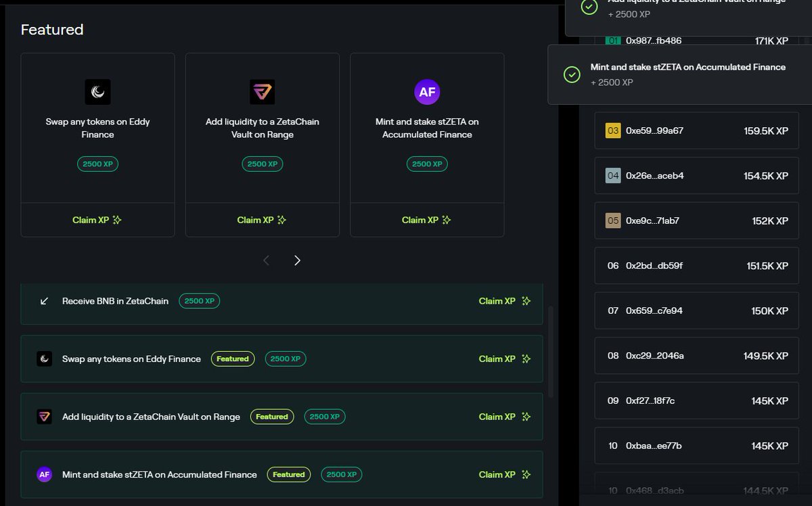Viewport: 812px width, 506px height.
Task: Claim XP on Swap Eddy Finance featured card
Action: (97, 220)
